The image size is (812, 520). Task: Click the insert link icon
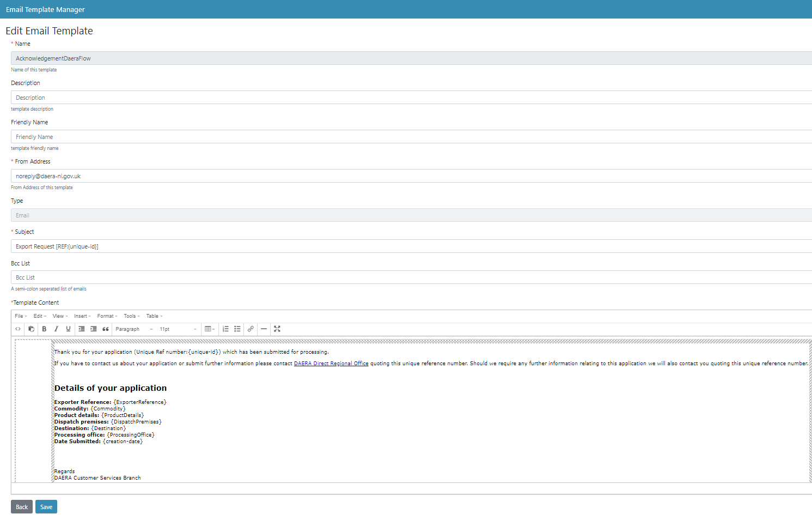coord(251,329)
